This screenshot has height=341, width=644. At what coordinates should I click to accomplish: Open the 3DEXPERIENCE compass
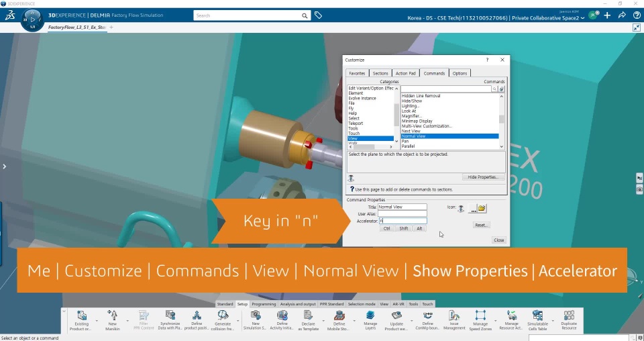click(x=32, y=19)
